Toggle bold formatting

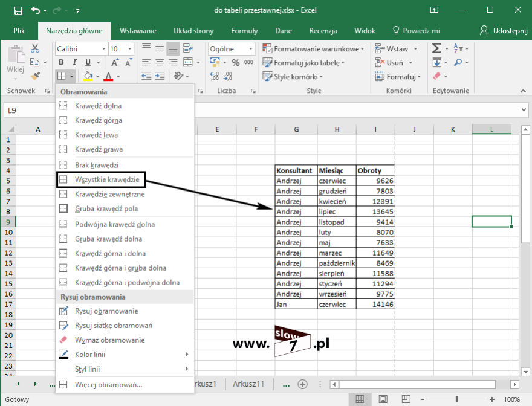61,62
